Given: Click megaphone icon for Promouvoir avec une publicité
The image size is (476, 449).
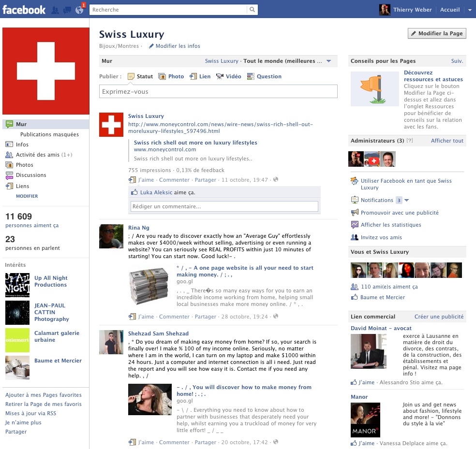Looking at the screenshot, I should tap(355, 213).
